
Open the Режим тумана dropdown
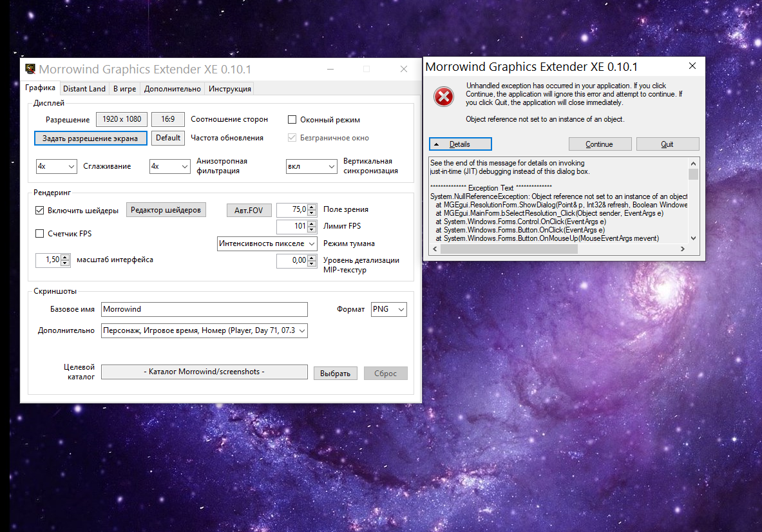267,243
